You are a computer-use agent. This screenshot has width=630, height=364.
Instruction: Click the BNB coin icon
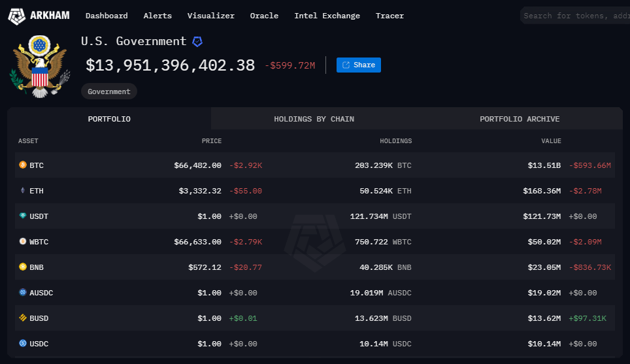23,267
